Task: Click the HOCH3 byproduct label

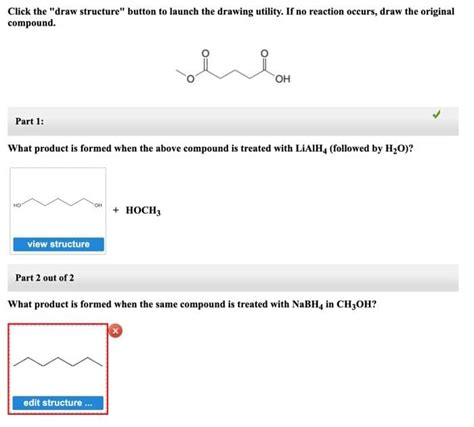Action: coord(143,210)
